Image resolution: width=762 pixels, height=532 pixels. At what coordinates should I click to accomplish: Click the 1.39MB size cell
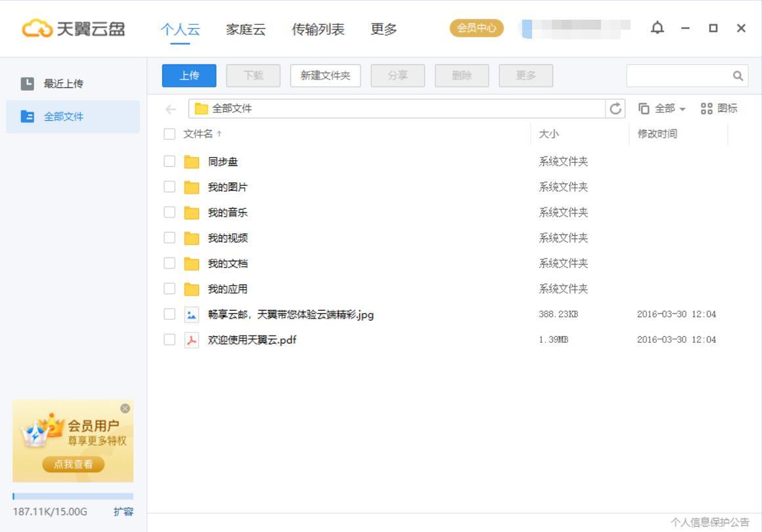(554, 340)
